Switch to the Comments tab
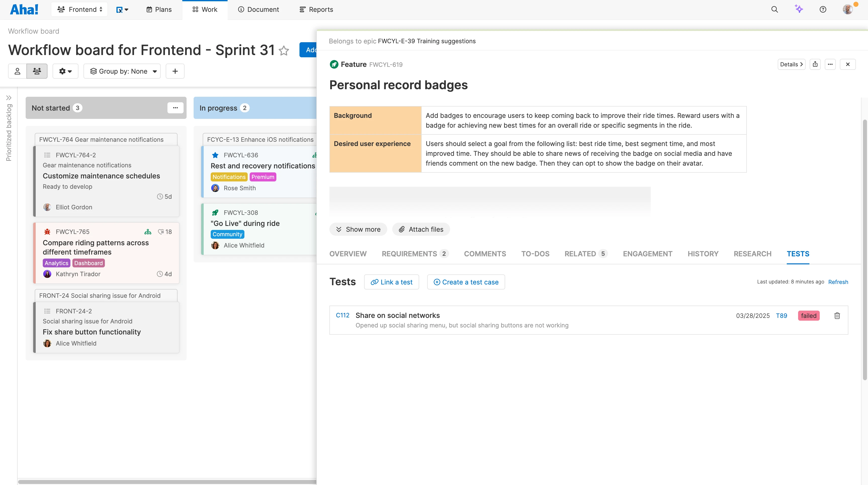Screen dimensions: 868x485 pyautogui.click(x=485, y=254)
